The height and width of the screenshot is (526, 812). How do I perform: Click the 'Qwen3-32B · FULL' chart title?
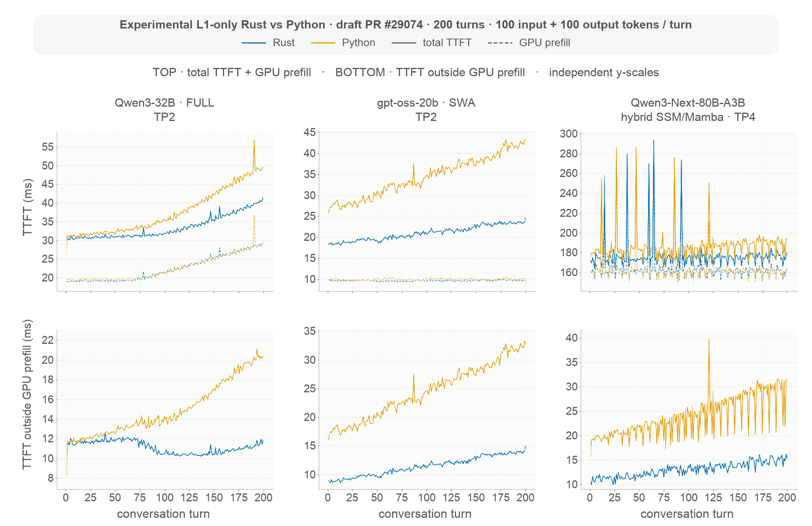click(164, 103)
